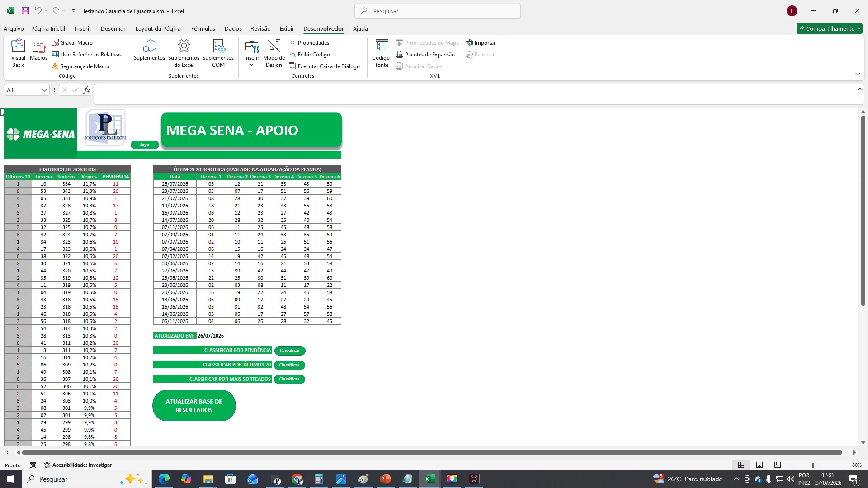The image size is (868, 488).
Task: Open the Arquivo menu
Action: [14, 28]
